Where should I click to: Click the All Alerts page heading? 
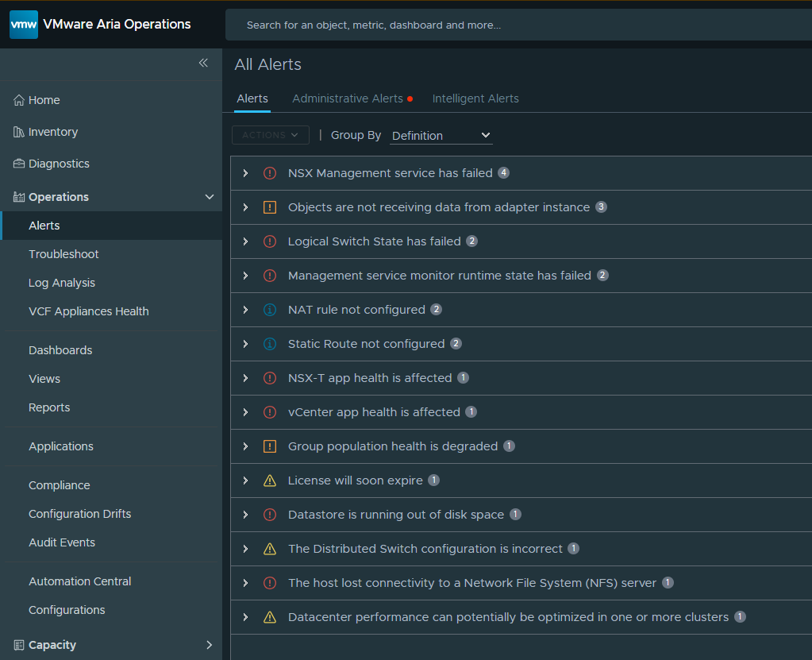(267, 64)
